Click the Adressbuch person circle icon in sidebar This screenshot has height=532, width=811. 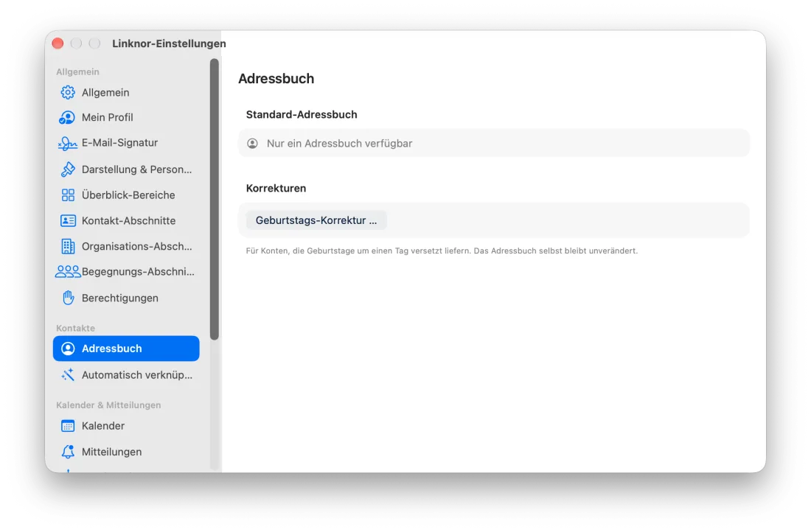[x=68, y=349]
